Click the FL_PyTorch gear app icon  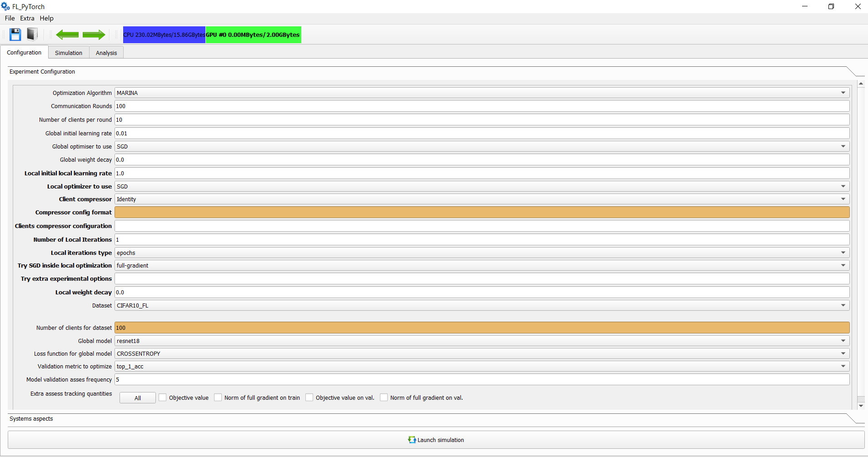[5, 6]
